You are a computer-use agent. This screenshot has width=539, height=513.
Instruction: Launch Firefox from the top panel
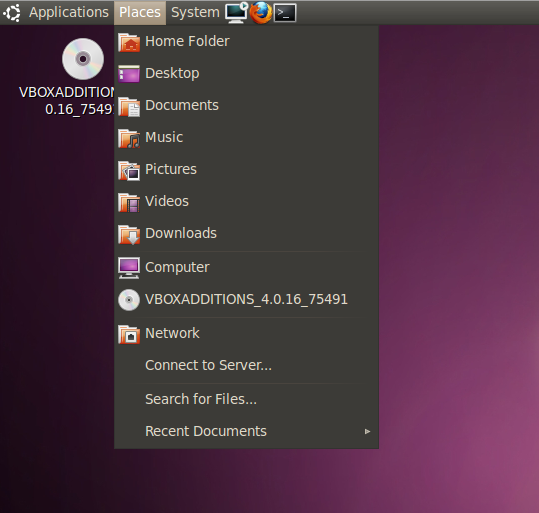click(x=261, y=13)
